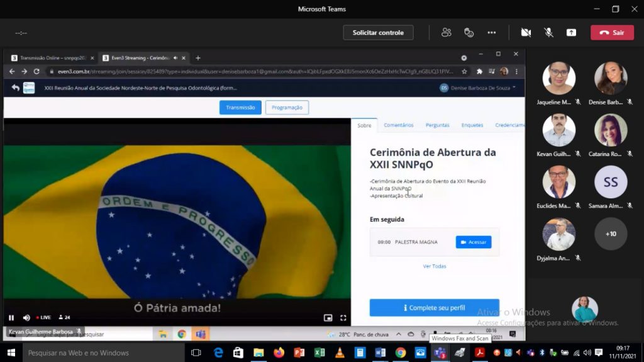The height and width of the screenshot is (362, 644).
Task: Open the Windows Fax and Scan taskbar icon
Action: pyautogui.click(x=460, y=353)
